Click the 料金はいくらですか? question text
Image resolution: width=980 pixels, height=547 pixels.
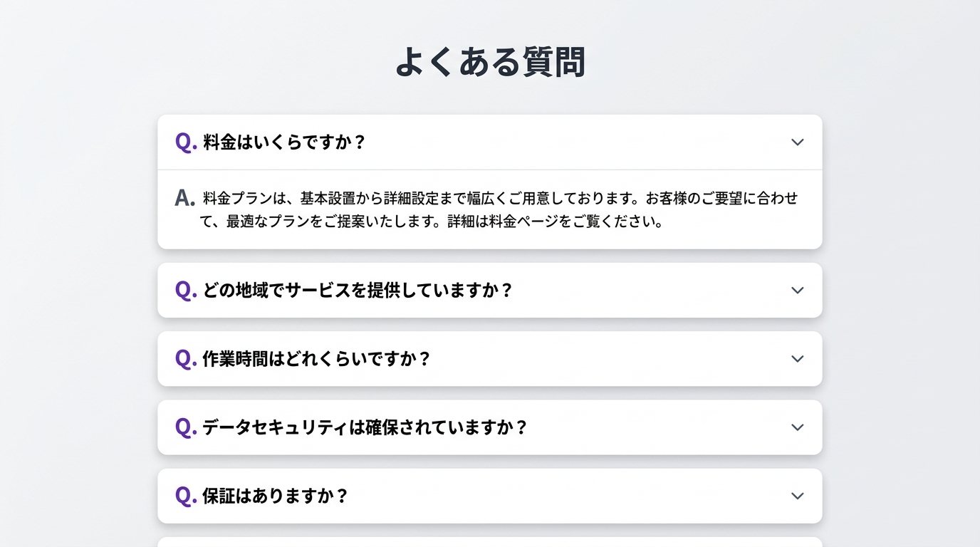coord(284,142)
